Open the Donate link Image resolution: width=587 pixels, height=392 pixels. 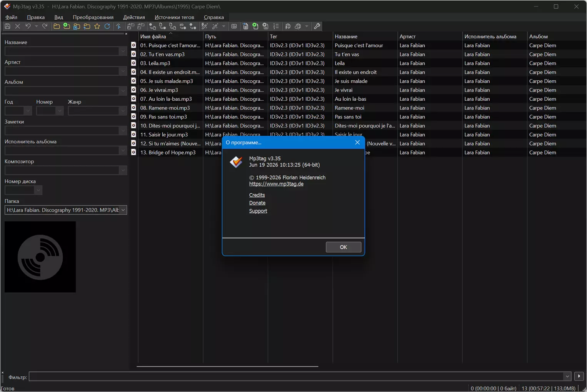coord(257,203)
